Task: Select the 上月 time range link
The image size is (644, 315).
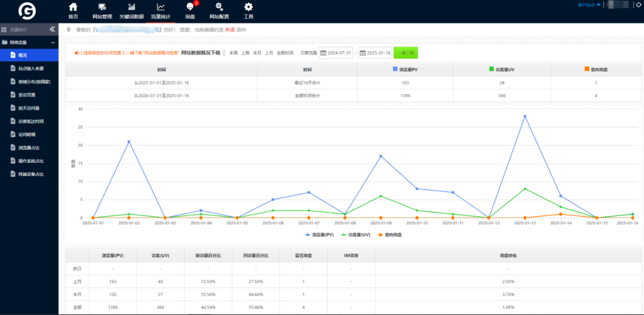Action: (x=269, y=53)
